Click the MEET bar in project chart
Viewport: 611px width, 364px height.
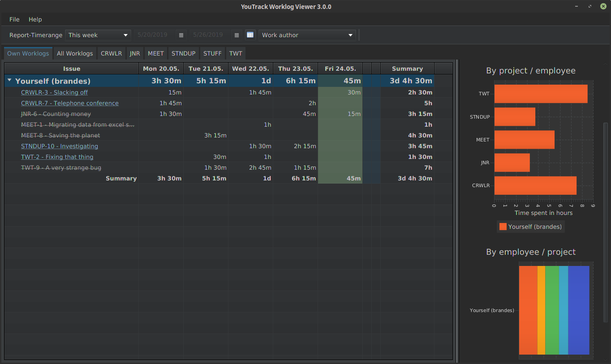click(x=524, y=140)
